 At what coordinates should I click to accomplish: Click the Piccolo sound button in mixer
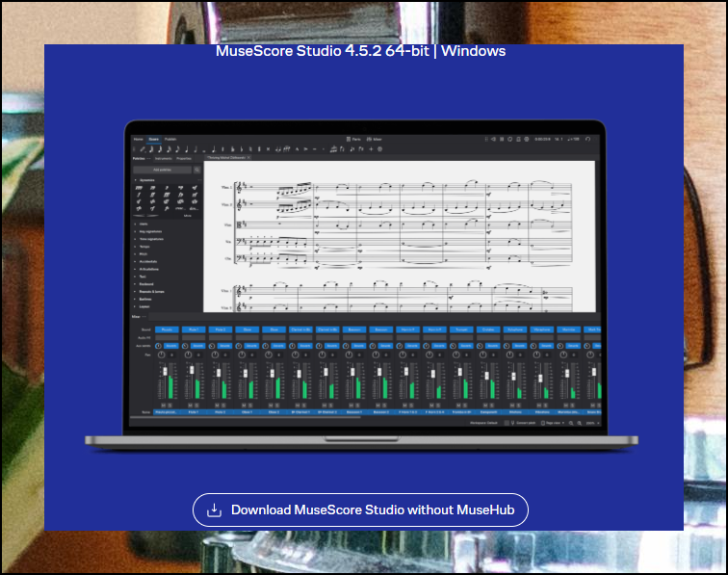[167, 329]
